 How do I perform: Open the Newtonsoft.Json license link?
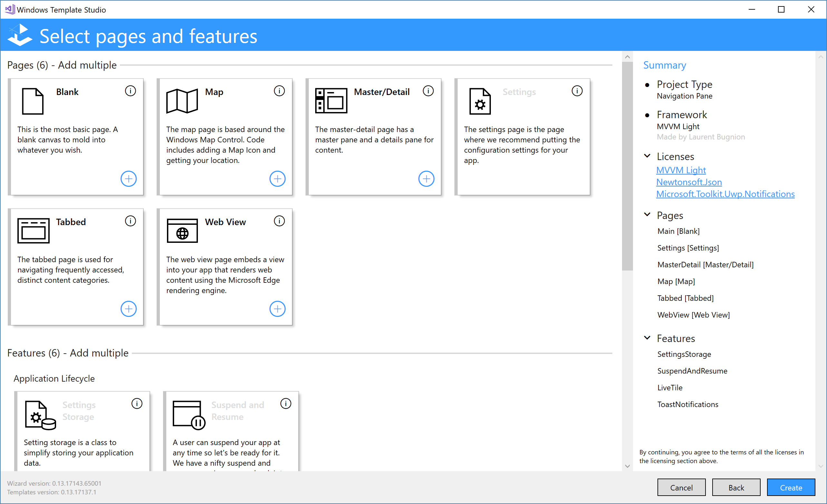point(689,182)
